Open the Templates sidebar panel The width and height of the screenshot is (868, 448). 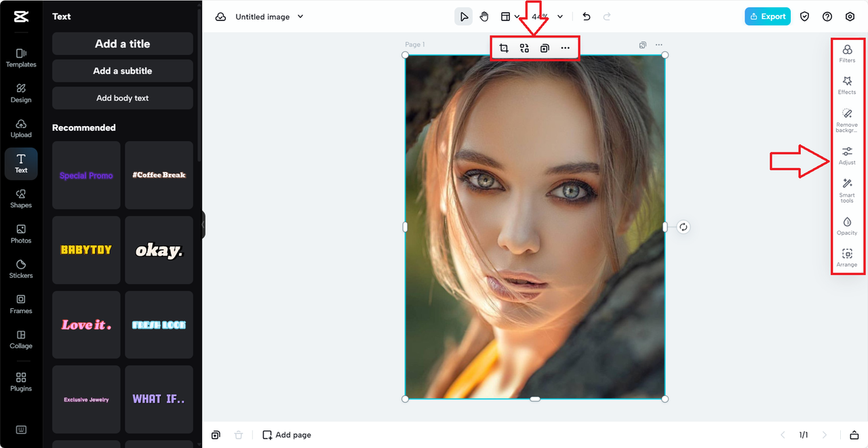pos(21,58)
